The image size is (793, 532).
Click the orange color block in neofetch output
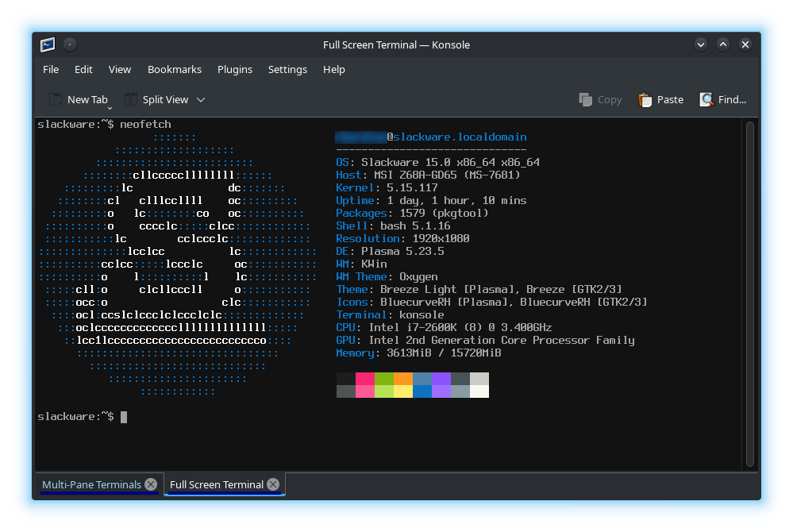click(x=402, y=379)
